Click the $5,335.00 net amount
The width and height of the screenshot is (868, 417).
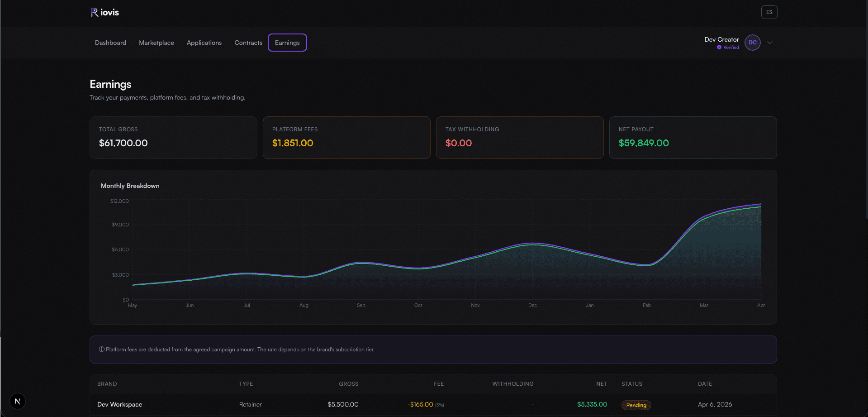(x=592, y=404)
